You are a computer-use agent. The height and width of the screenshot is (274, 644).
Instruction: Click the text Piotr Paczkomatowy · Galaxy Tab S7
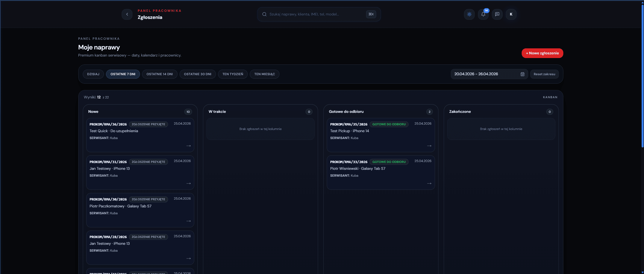[121, 206]
